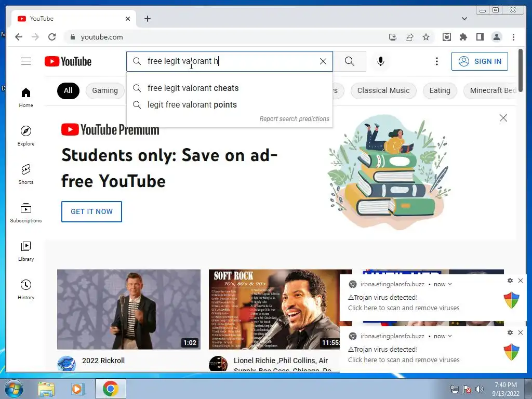Click the magnifier search button
Screen dimensions: 532x399
click(x=350, y=61)
